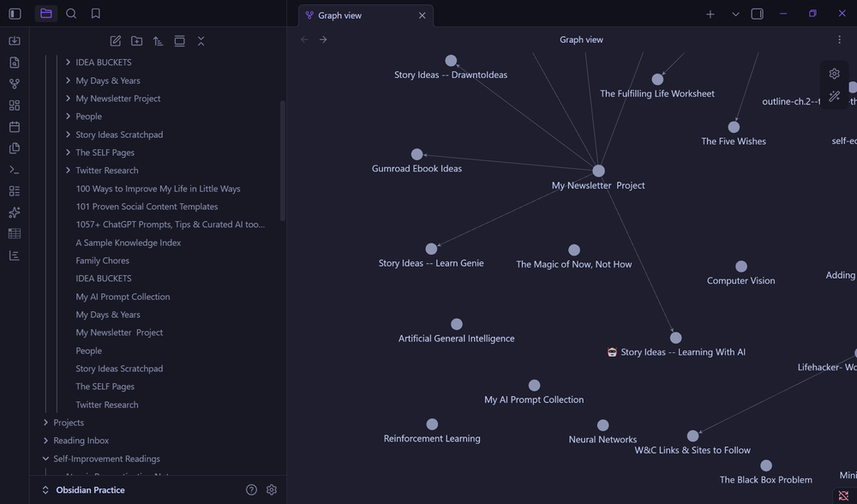Click the table ribbon icon

pos(15,234)
